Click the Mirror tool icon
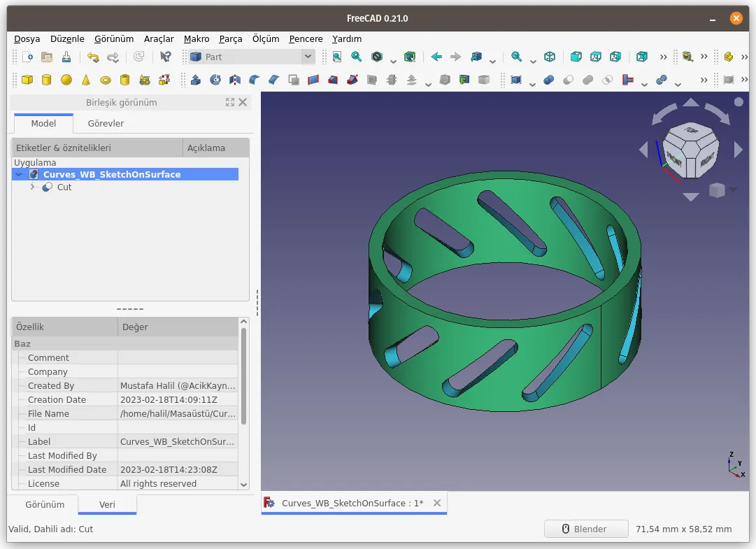 pyautogui.click(x=235, y=80)
